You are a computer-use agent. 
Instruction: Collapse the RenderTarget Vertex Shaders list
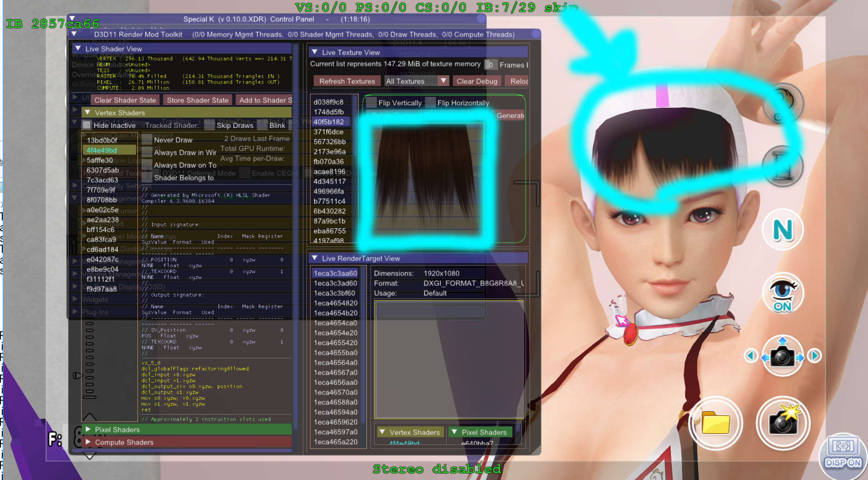tap(382, 432)
